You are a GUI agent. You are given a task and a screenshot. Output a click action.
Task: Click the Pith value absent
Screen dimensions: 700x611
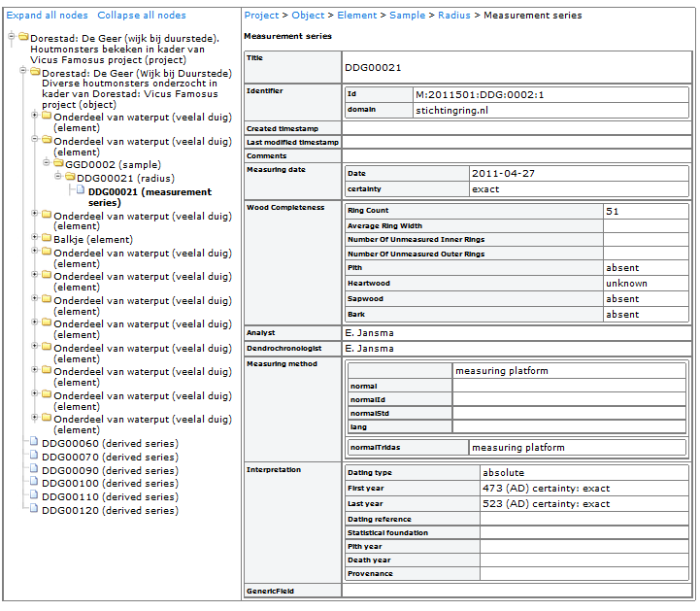622,267
